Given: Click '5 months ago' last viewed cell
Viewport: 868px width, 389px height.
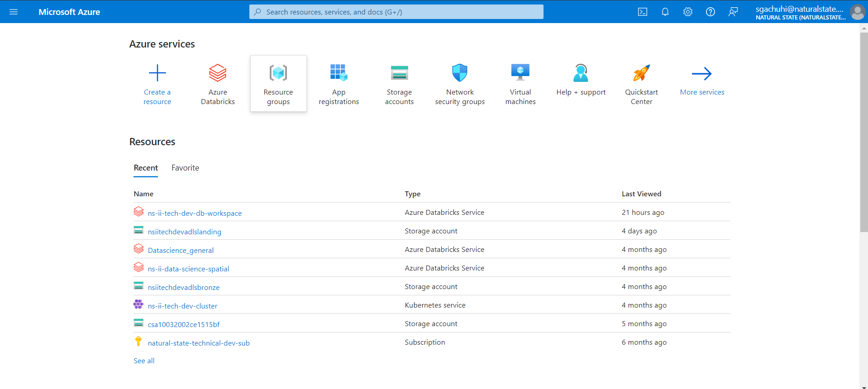Looking at the screenshot, I should 644,323.
